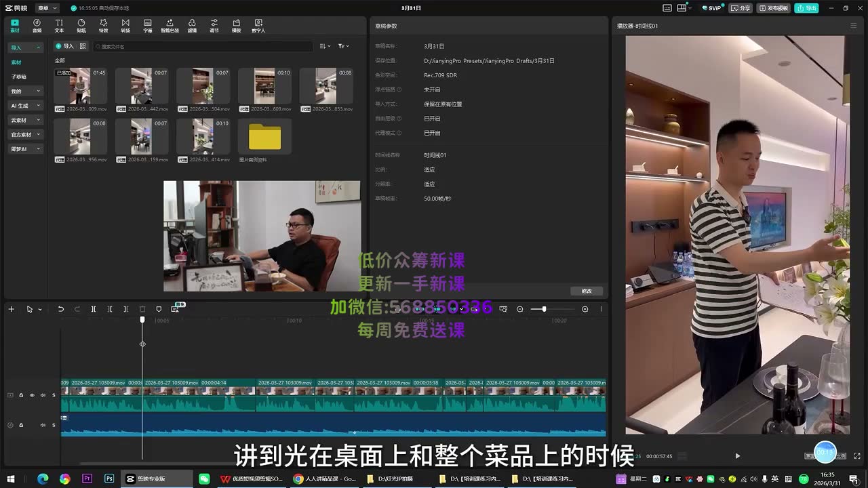Click the shortcut keyboard icon in title bar

coord(667,8)
